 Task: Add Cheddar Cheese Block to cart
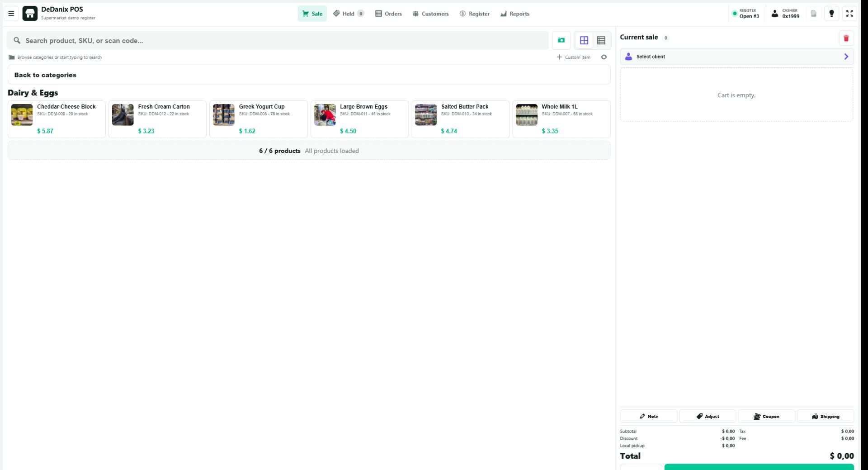click(57, 119)
